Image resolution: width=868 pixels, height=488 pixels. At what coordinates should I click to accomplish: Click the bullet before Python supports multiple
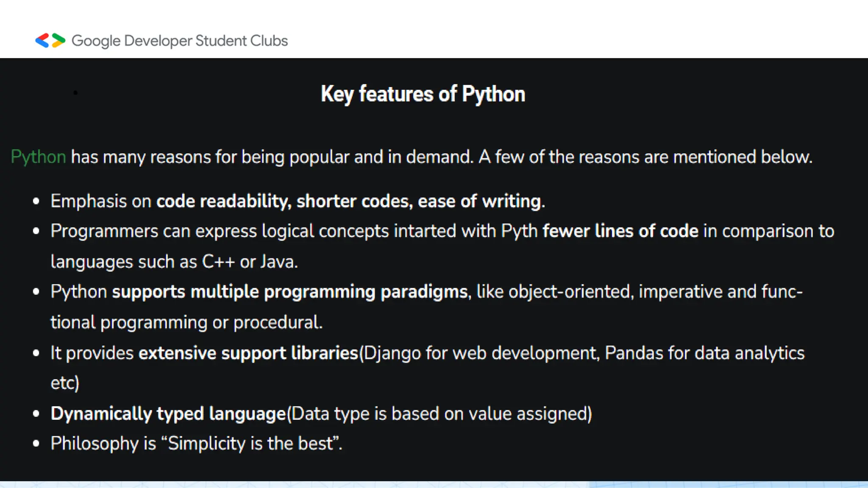36,292
